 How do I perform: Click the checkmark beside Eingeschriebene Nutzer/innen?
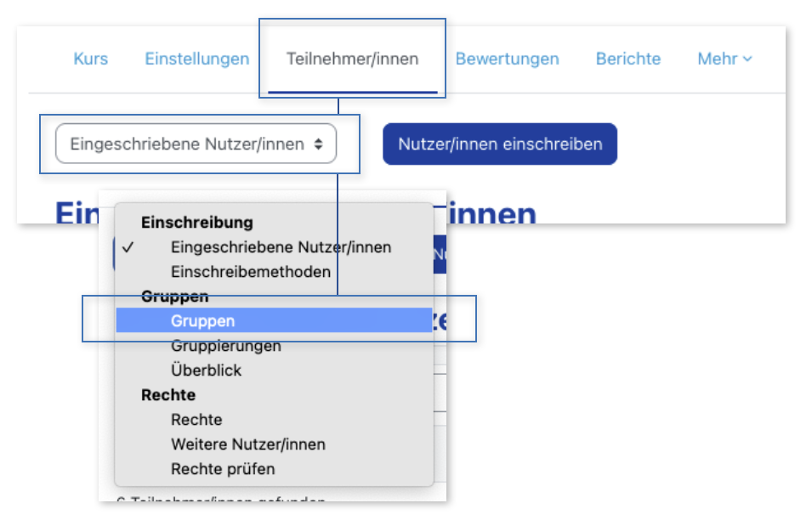(x=128, y=247)
